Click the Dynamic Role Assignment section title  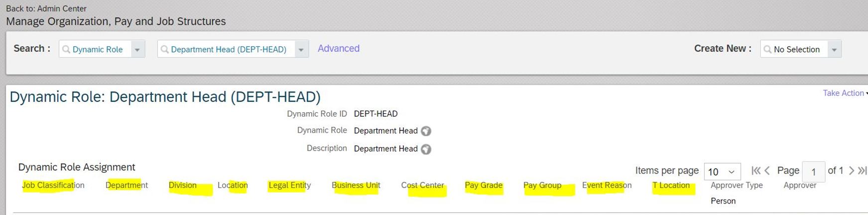77,167
